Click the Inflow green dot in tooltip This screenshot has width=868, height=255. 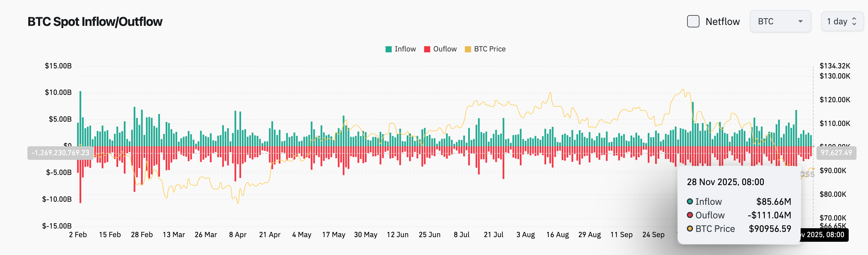click(x=690, y=201)
